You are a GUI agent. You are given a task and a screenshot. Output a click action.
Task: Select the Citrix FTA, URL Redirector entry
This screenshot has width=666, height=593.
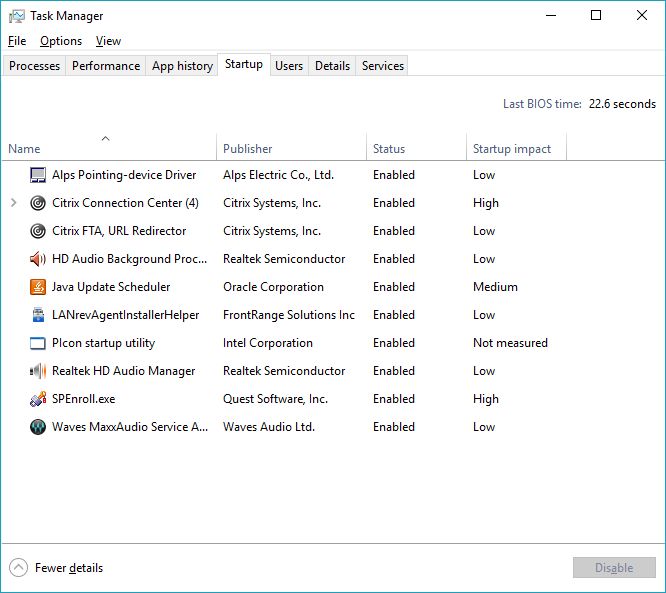click(x=119, y=231)
